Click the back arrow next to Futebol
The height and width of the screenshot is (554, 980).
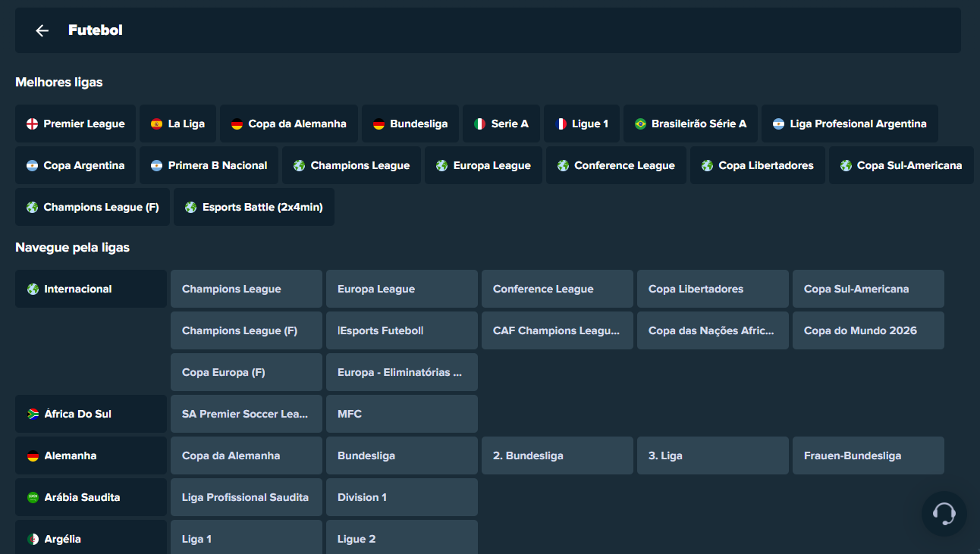pyautogui.click(x=42, y=30)
